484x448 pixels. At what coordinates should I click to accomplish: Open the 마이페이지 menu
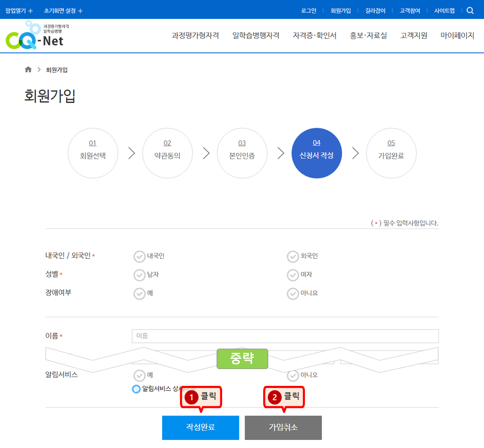click(457, 36)
